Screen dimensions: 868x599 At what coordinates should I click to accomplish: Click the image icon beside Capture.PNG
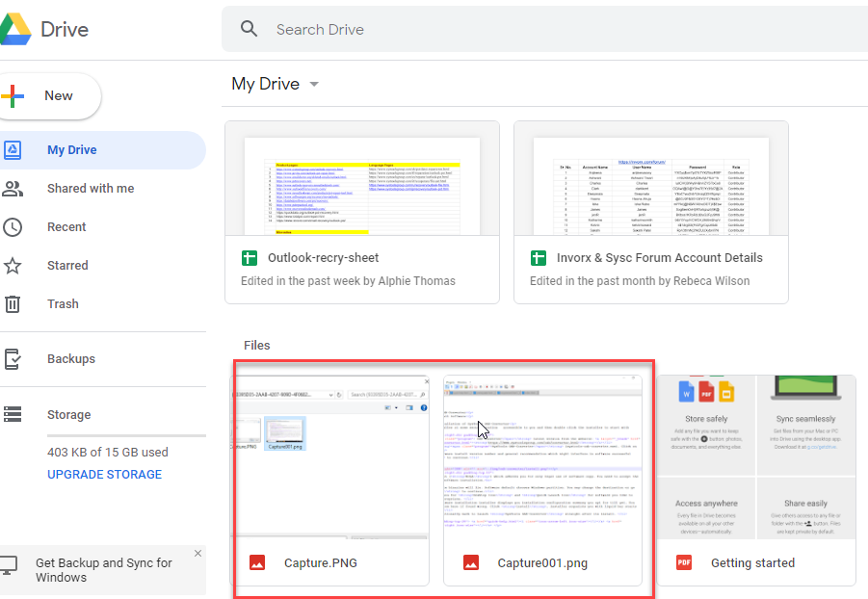tap(257, 562)
